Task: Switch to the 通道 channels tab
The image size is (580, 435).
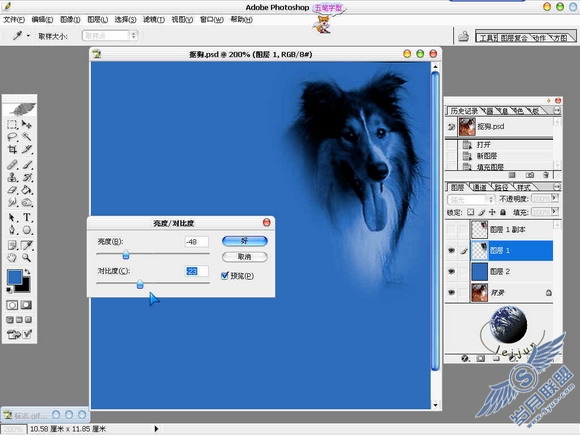Action: pos(479,188)
